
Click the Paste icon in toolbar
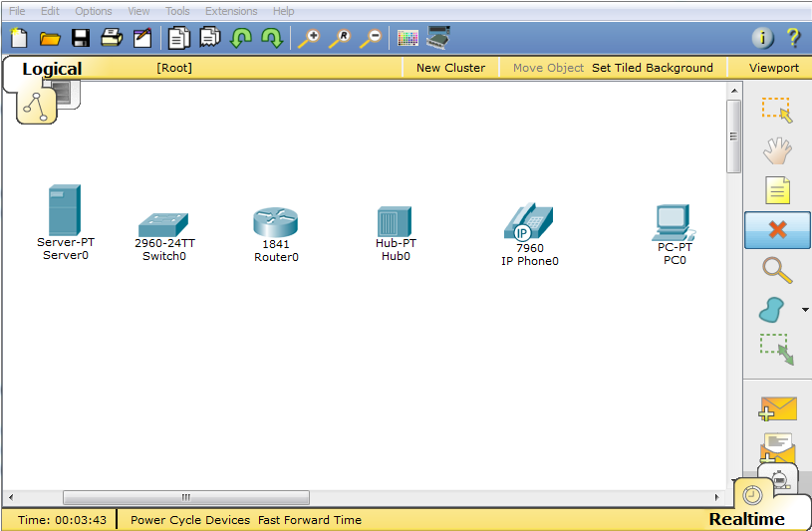pos(210,38)
